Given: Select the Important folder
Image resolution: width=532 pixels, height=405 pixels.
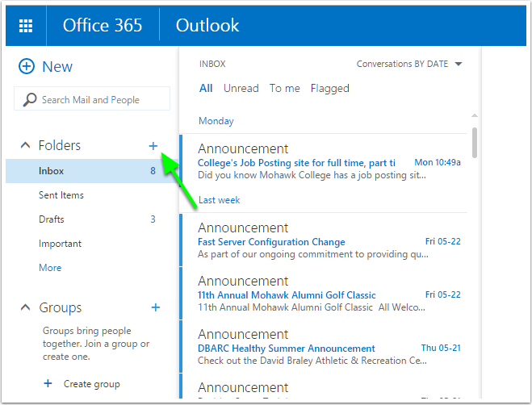Looking at the screenshot, I should pyautogui.click(x=60, y=244).
